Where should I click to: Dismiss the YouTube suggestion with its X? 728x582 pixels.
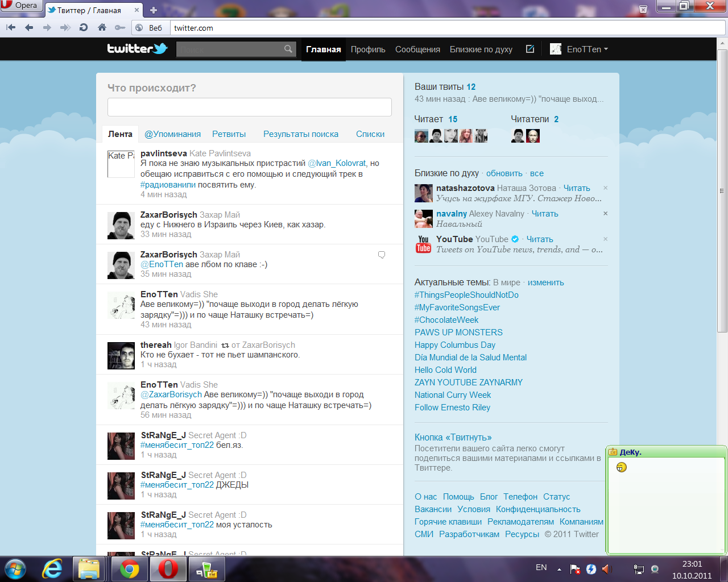point(605,239)
